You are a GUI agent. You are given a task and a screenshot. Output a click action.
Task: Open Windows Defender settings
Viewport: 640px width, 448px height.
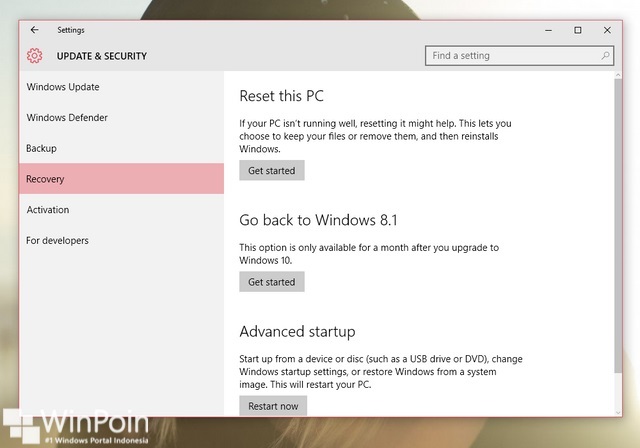pos(121,118)
